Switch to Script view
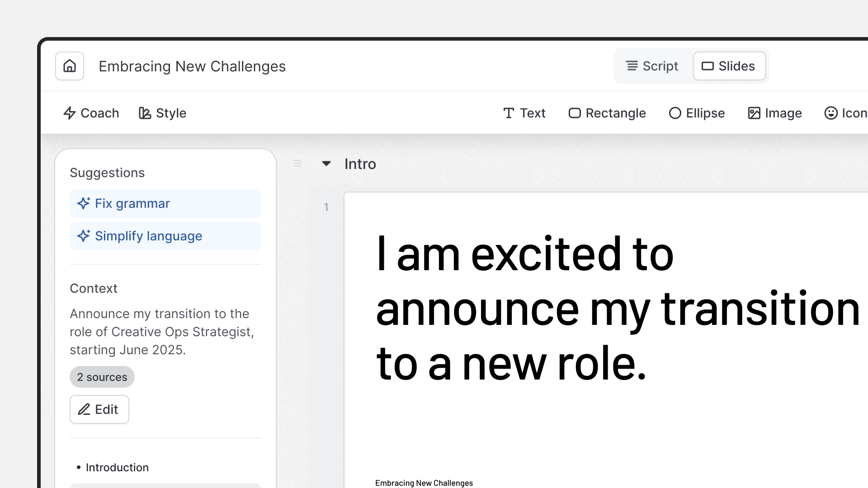 (x=652, y=66)
